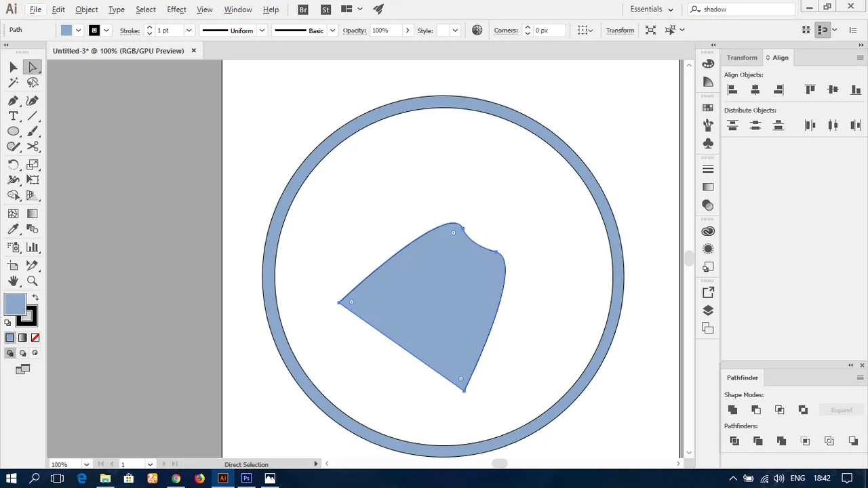Set paint type to None
Viewport: 868px width, 488px height.
(35, 338)
